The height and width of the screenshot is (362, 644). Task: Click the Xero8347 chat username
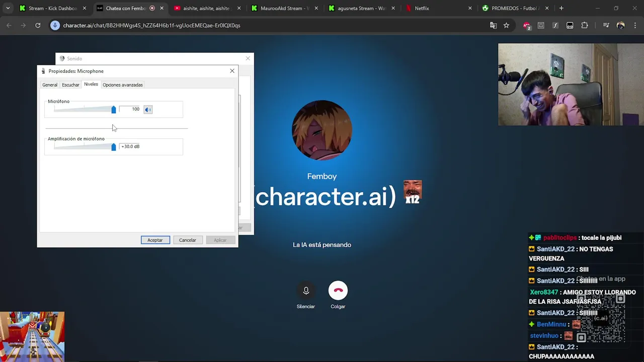(x=544, y=292)
